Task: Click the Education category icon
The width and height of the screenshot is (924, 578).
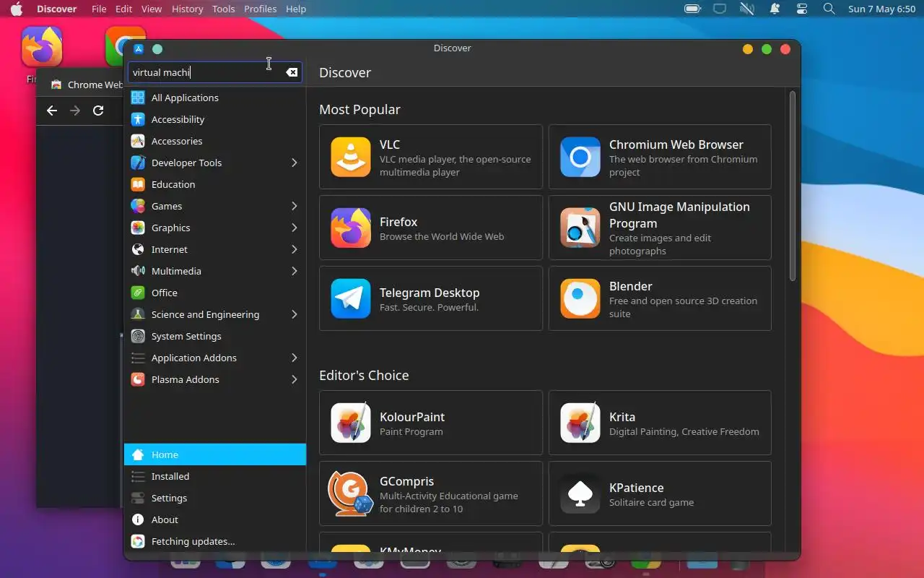Action: click(138, 184)
